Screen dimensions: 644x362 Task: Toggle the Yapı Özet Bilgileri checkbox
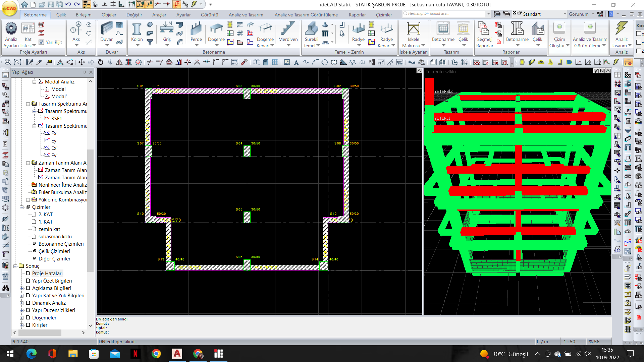(x=28, y=281)
